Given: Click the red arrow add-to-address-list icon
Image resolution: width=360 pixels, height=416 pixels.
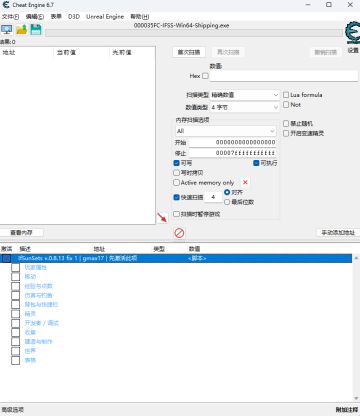Looking at the screenshot, I should tap(162, 218).
